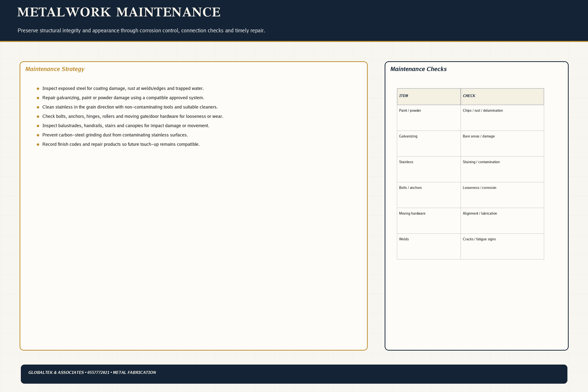Select the 'Welds' table cell
The image size is (588, 392).
point(429,246)
